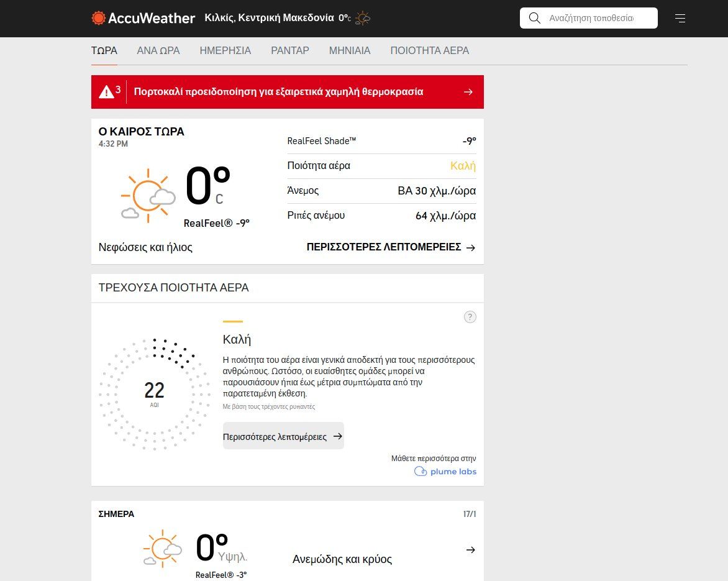Click the air quality help question icon
The height and width of the screenshot is (581, 728).
click(x=470, y=317)
